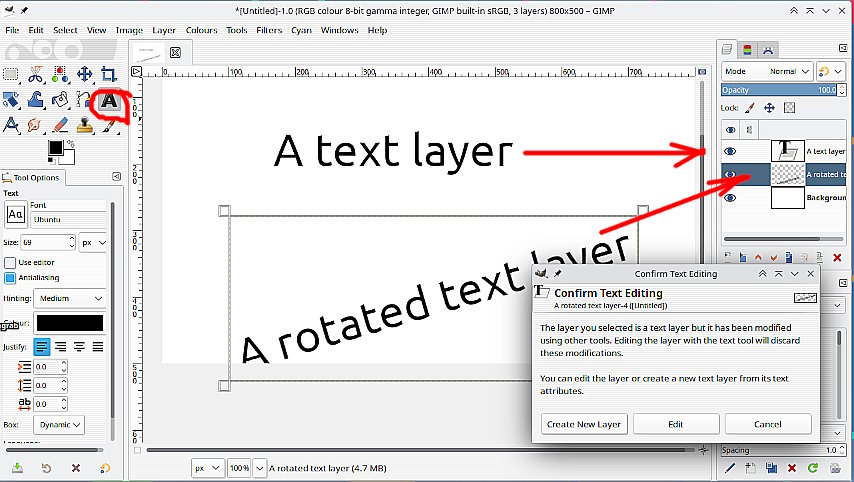The image size is (854, 482).
Task: Click the navigate image display icon
Action: click(704, 450)
